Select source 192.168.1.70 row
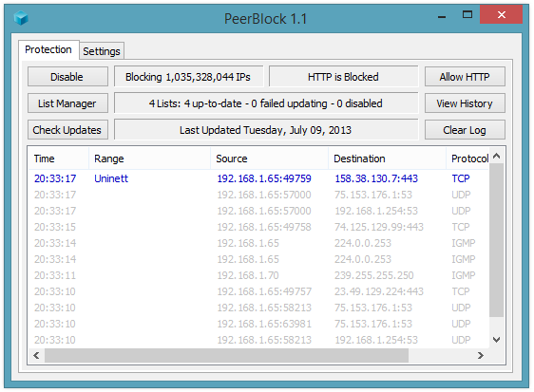 tap(248, 275)
